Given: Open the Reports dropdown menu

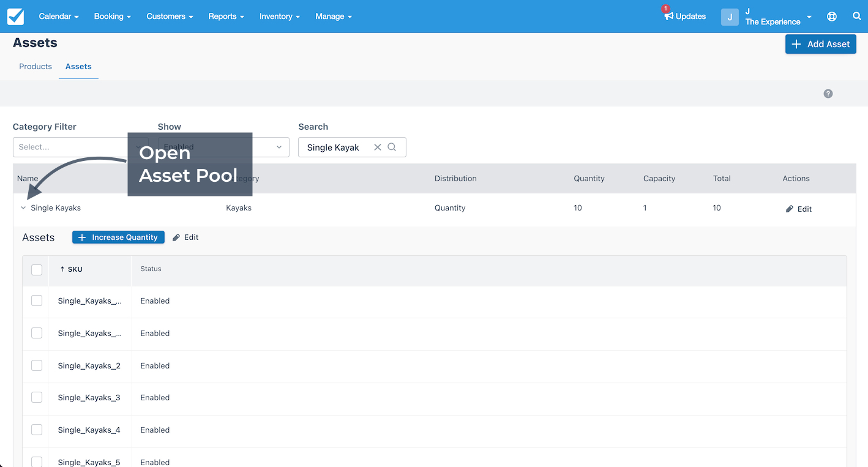Looking at the screenshot, I should (226, 17).
